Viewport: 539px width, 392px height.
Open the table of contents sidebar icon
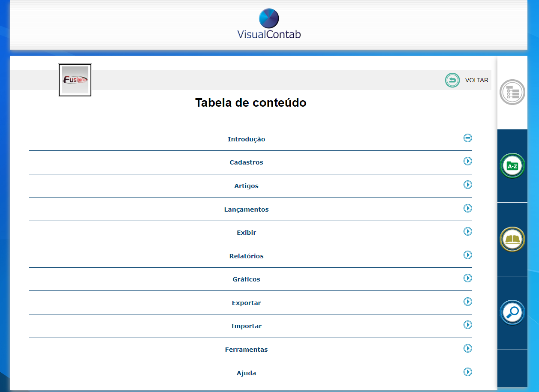coord(512,92)
